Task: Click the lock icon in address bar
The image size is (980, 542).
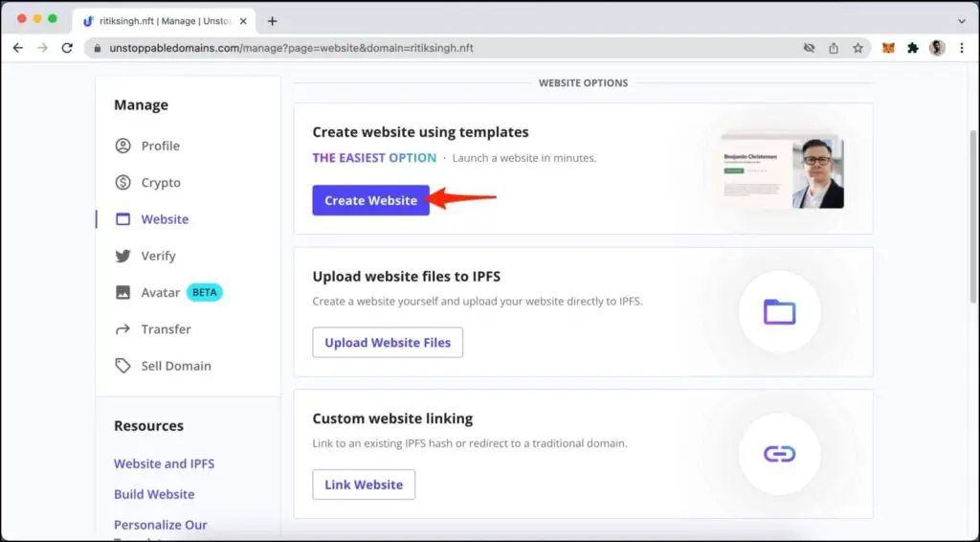Action: click(x=97, y=48)
